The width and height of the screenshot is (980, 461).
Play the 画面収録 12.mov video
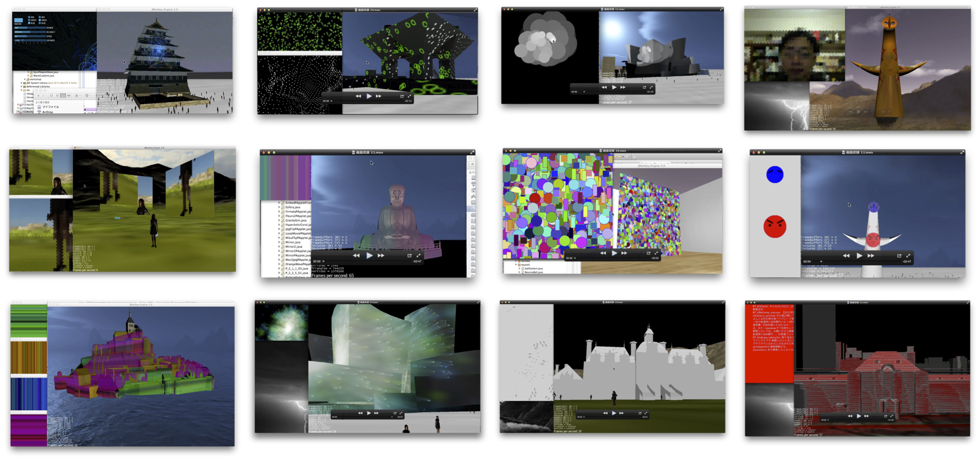point(614,87)
